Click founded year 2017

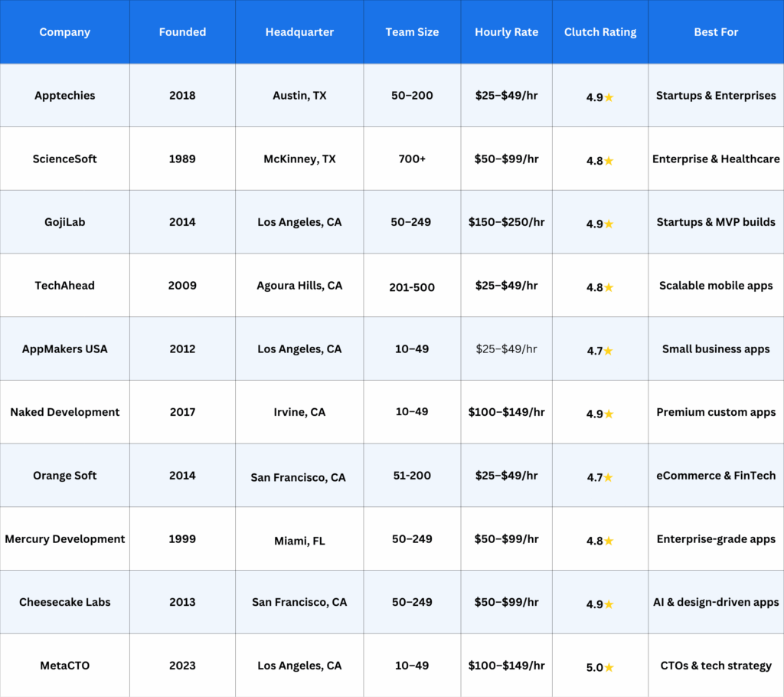[182, 412]
